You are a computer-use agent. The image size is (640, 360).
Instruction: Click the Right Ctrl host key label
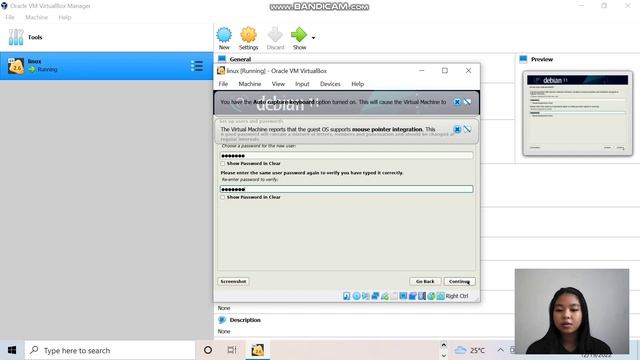click(x=457, y=296)
